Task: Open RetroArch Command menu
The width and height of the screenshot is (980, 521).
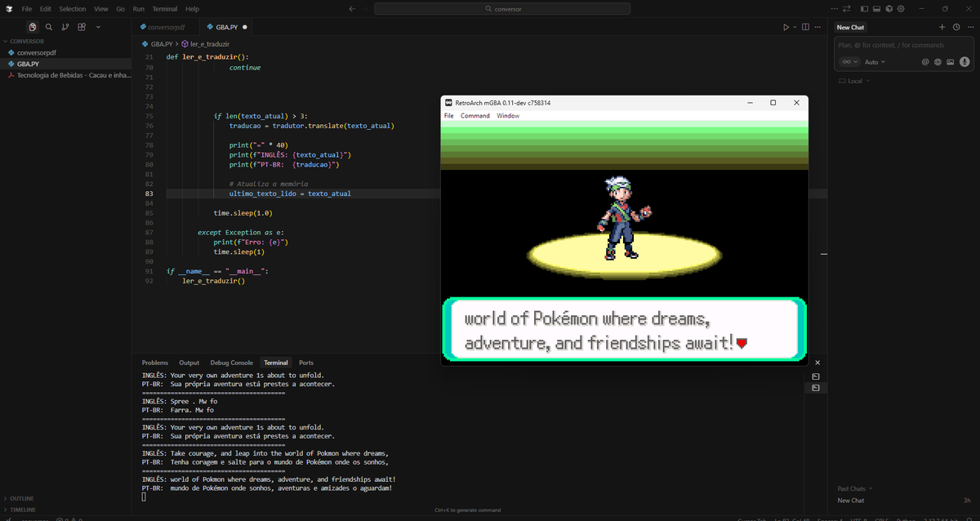Action: pyautogui.click(x=475, y=116)
